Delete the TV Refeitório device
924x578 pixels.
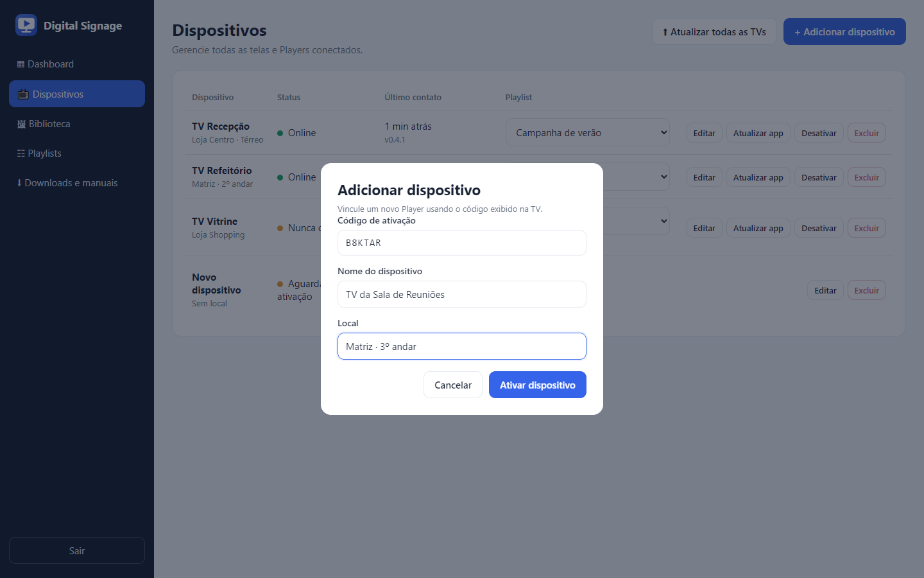pos(867,177)
